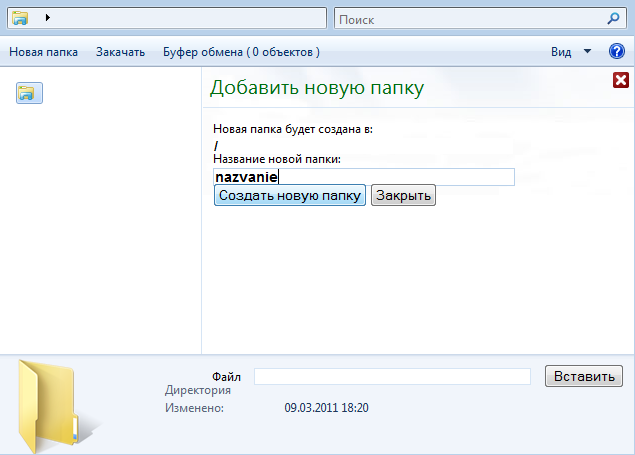The image size is (635, 455).
Task: Click Создать новую папку button
Action: click(290, 195)
